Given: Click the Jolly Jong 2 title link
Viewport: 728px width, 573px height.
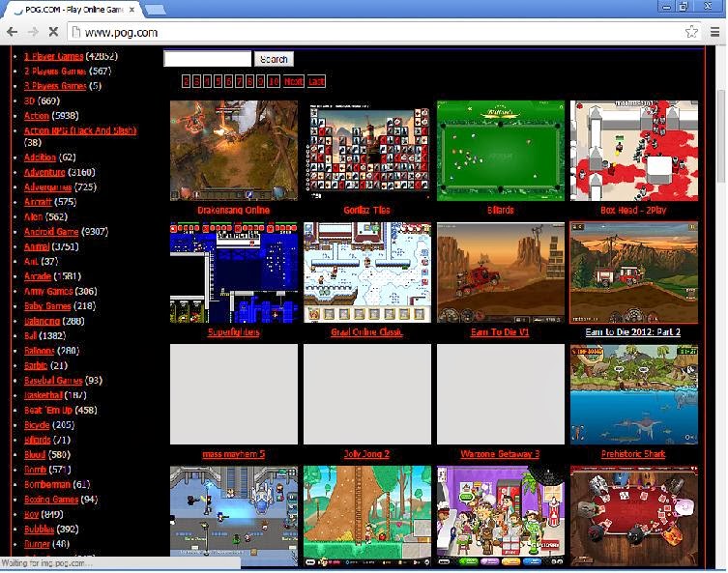Looking at the screenshot, I should coord(366,454).
